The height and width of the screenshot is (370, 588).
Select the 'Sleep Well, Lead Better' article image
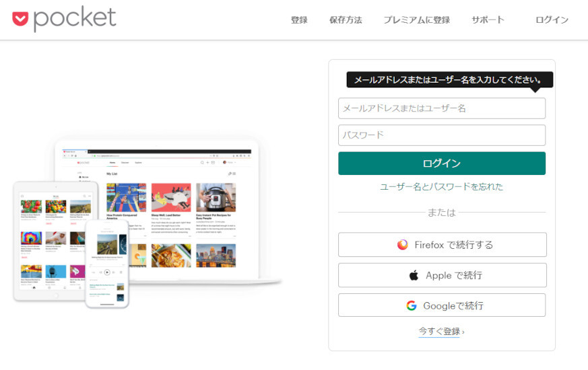tap(171, 197)
